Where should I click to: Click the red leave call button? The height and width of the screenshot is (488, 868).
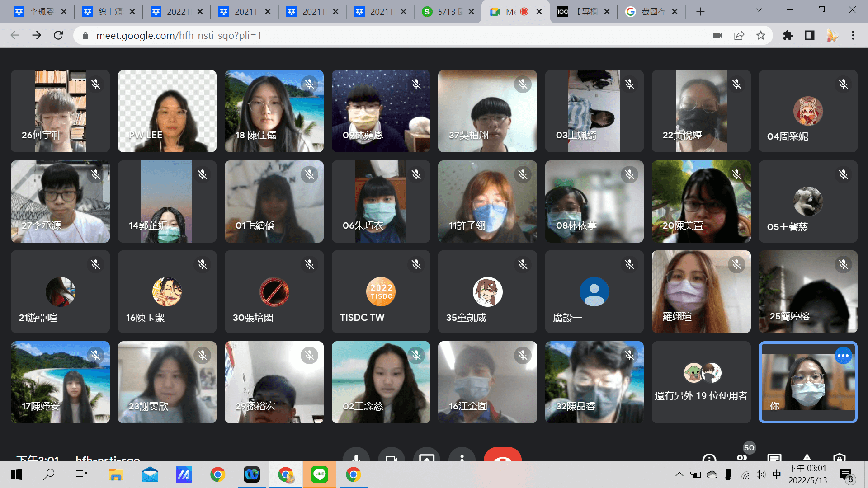click(x=502, y=455)
